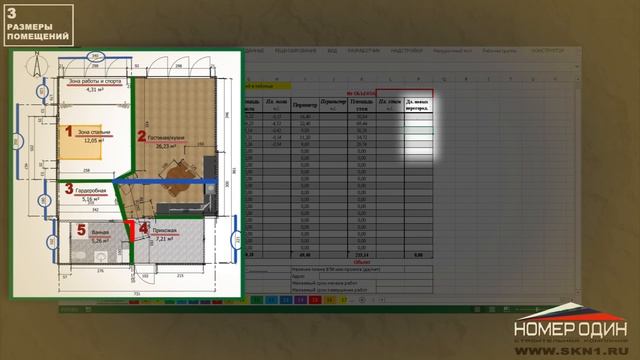Viewport: 640px width, 360px height.
Task: Select the highlighted header cell Дл. новых перегород.
Action: [x=418, y=105]
